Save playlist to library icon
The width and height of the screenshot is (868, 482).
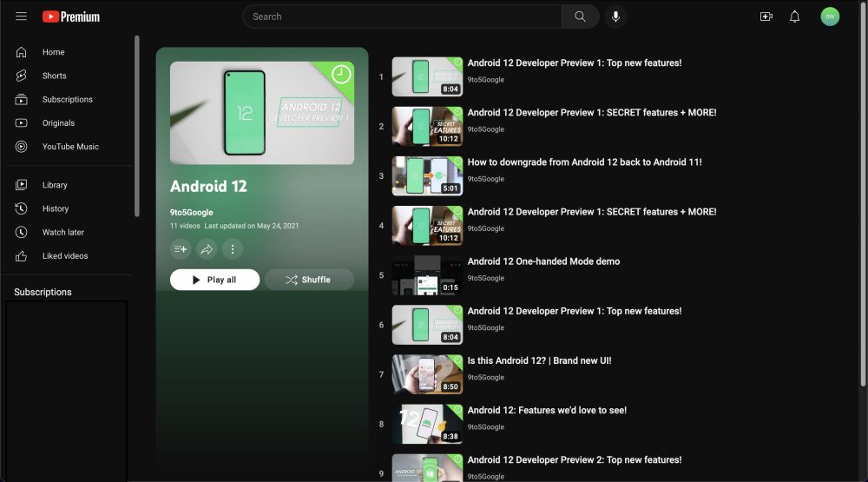[x=181, y=249]
